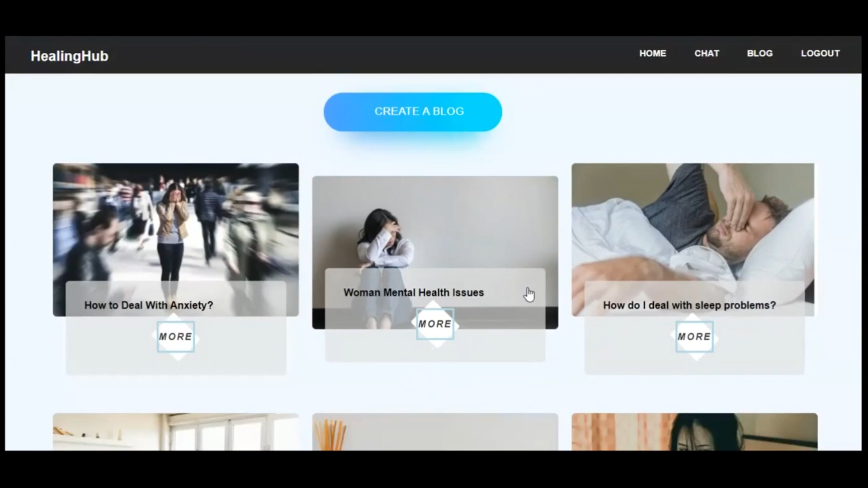
Task: Open the man in bed photo
Action: tap(693, 221)
